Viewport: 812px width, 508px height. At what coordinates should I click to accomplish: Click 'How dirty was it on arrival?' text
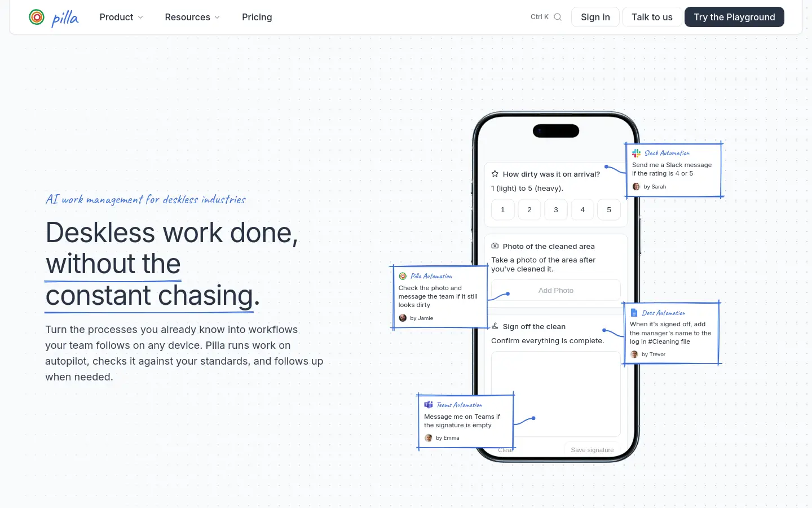tap(551, 174)
